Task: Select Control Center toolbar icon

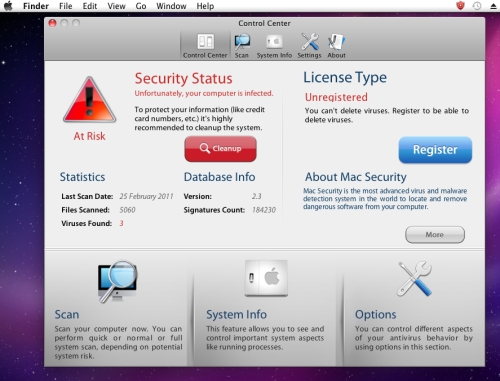Action: pyautogui.click(x=205, y=42)
